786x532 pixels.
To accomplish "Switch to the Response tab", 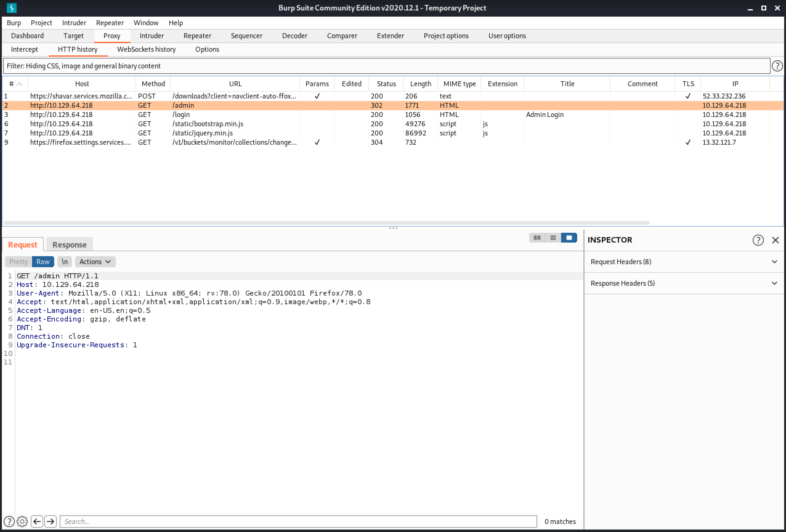I will [69, 245].
